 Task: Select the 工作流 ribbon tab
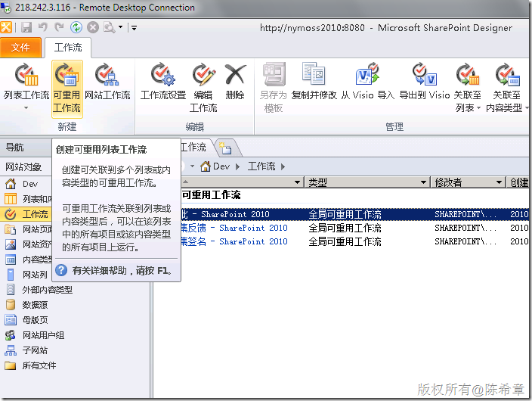pos(68,47)
